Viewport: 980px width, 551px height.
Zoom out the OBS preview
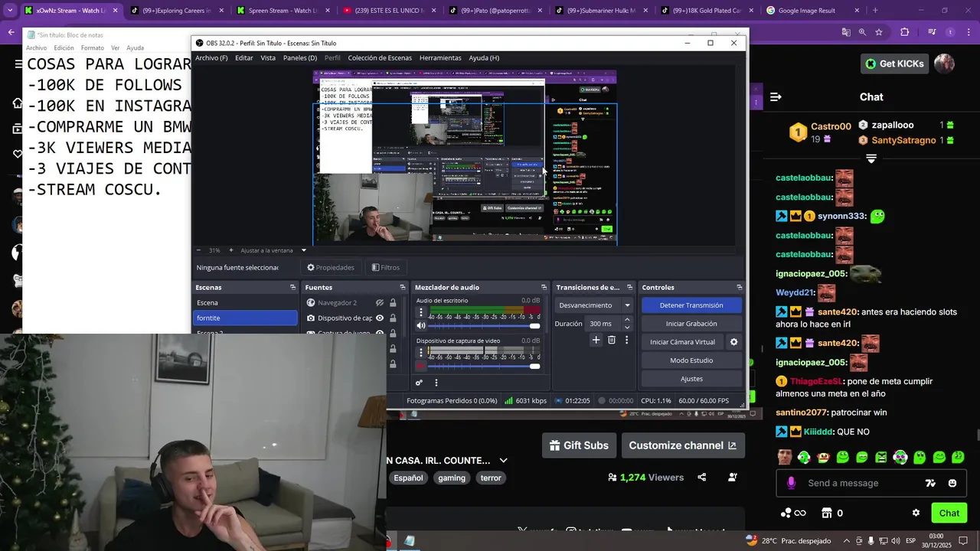coord(199,250)
